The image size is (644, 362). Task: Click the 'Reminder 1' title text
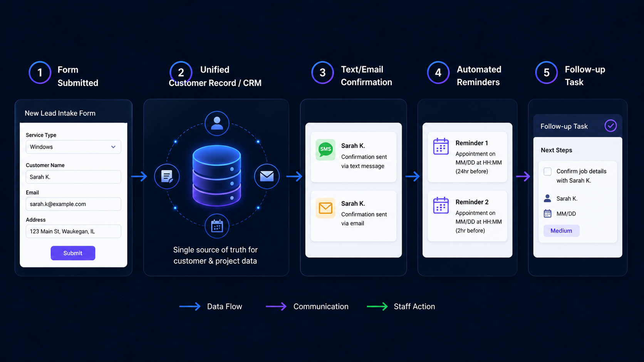(471, 143)
